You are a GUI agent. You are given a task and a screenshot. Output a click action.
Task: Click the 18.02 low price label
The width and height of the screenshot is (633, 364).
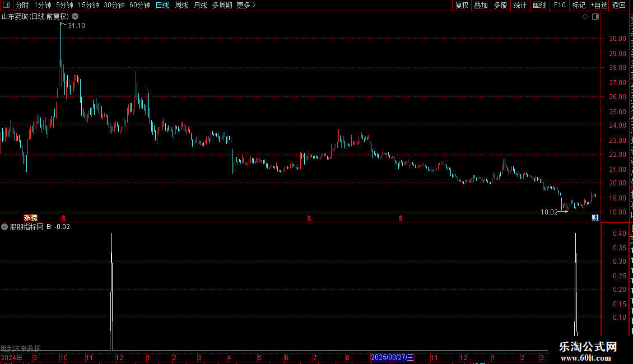[x=549, y=212]
